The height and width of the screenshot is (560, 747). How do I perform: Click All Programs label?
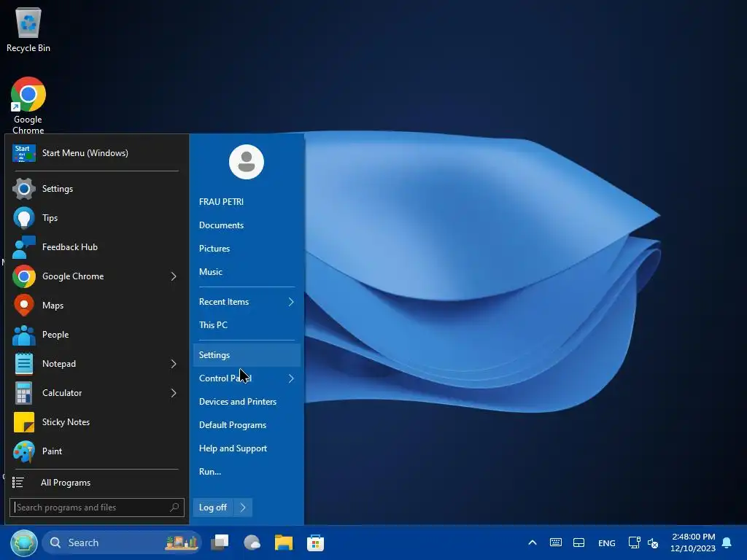(66, 483)
